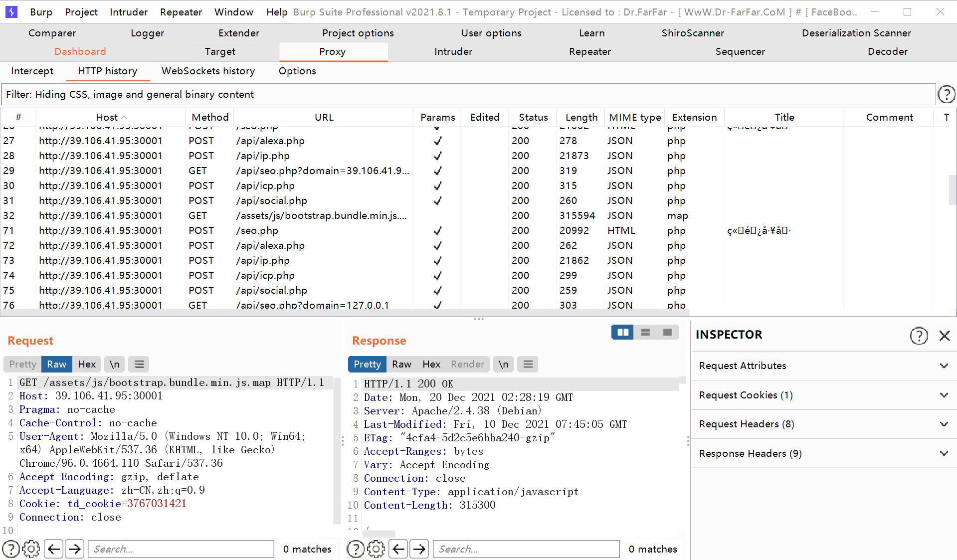Switch Response view to Pretty
Screen dimensions: 957x560
tap(367, 364)
